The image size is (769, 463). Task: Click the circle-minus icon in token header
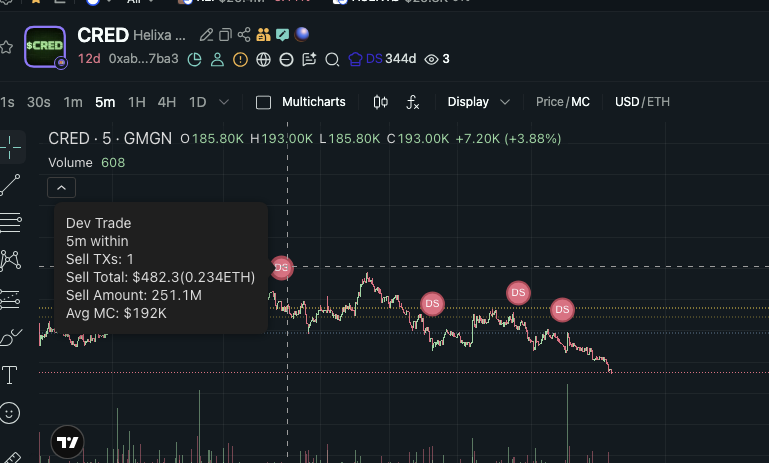point(286,60)
